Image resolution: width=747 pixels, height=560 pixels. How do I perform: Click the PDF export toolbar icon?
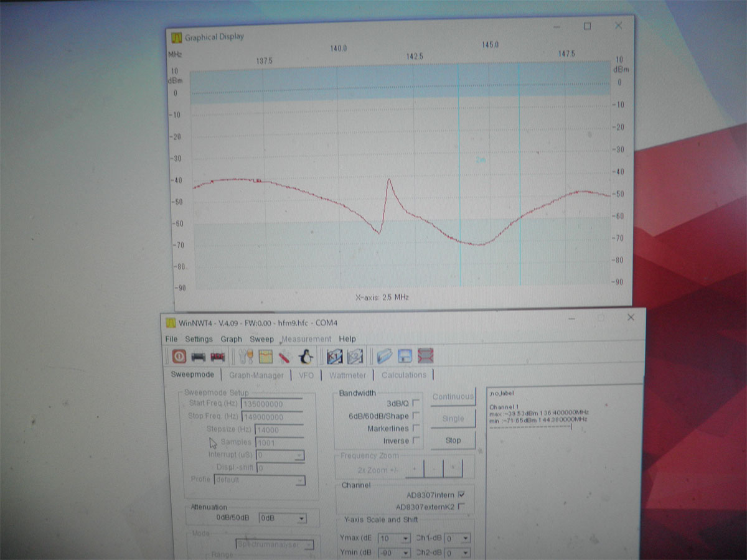pyautogui.click(x=217, y=357)
